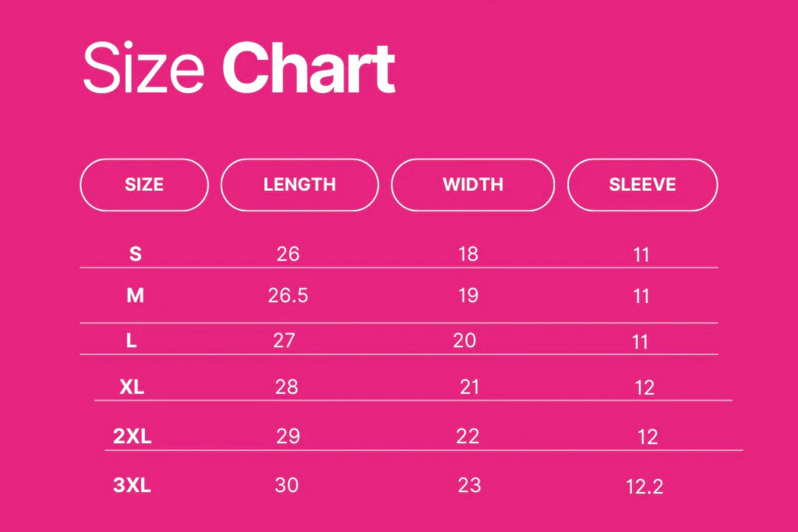Image resolution: width=798 pixels, height=532 pixels.
Task: Select the width value 23
Action: [469, 485]
